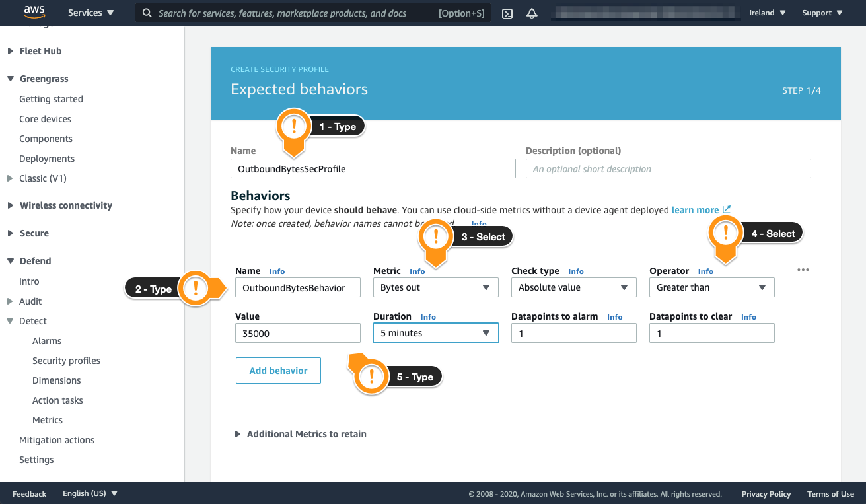The image size is (866, 504).
Task: Click Info next to Operator
Action: 705,271
